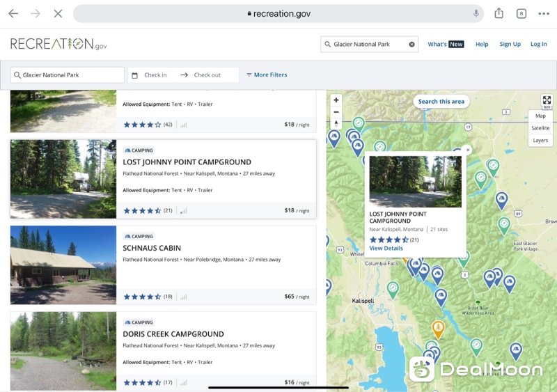This screenshot has width=557, height=392.
Task: Open the browser share icon
Action: coord(499,13)
